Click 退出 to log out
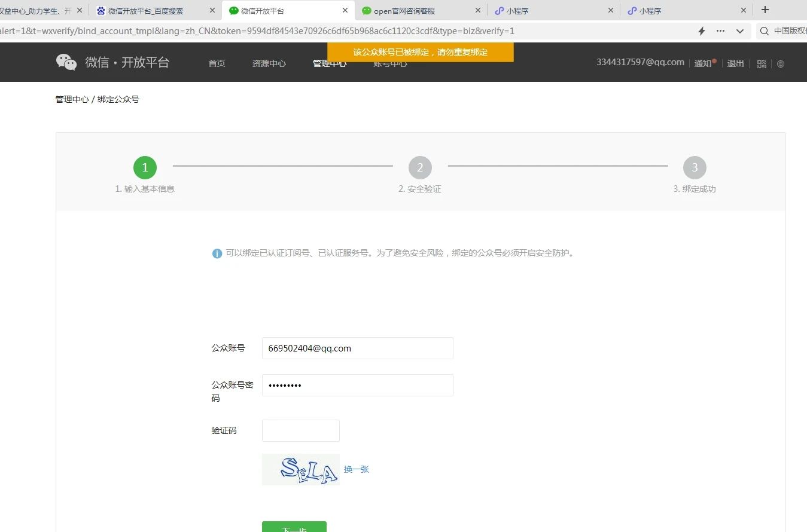807x532 pixels. (x=735, y=63)
